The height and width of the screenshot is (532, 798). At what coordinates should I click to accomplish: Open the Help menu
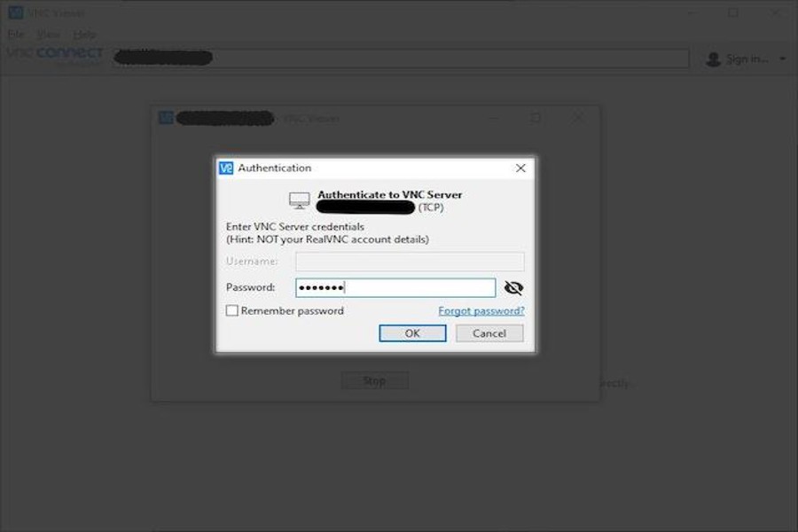click(84, 34)
